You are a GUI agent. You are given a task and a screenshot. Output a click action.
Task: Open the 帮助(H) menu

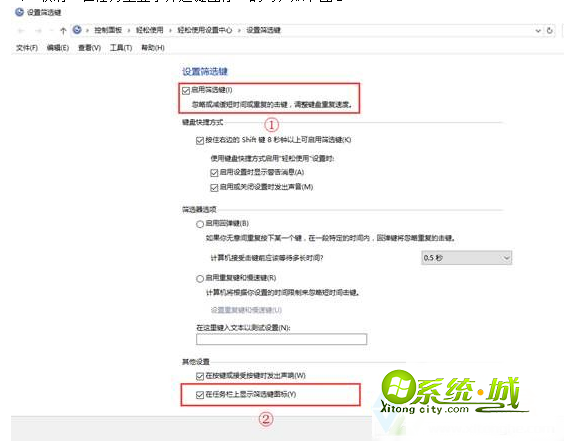tap(153, 48)
